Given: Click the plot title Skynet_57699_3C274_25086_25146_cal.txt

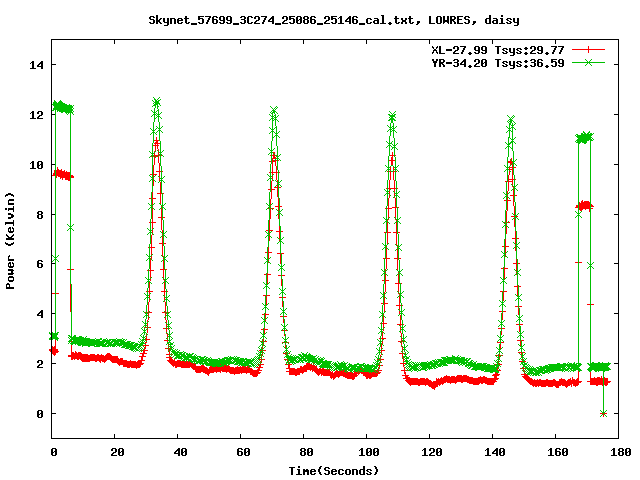Looking at the screenshot, I should coord(284,20).
